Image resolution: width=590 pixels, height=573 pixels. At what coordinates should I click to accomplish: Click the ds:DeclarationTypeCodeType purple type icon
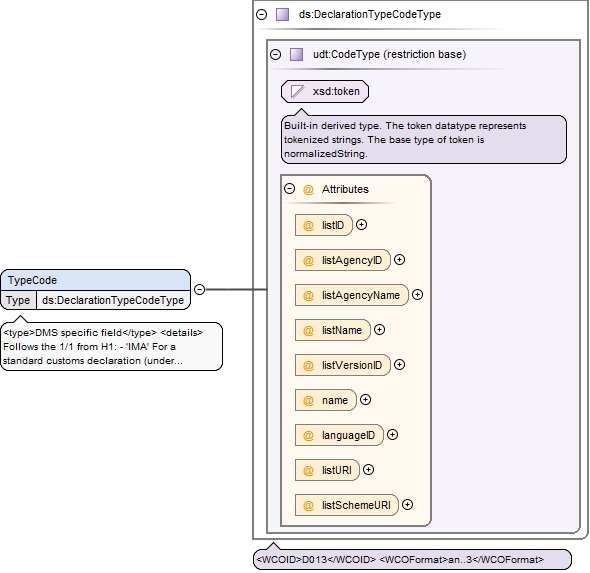283,15
